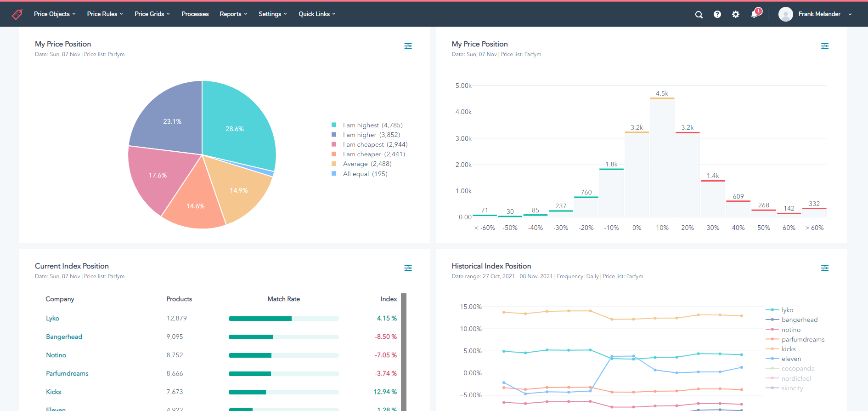This screenshot has height=411, width=868.
Task: Click the 23.1% blue-purple pie slice
Action: 172,120
